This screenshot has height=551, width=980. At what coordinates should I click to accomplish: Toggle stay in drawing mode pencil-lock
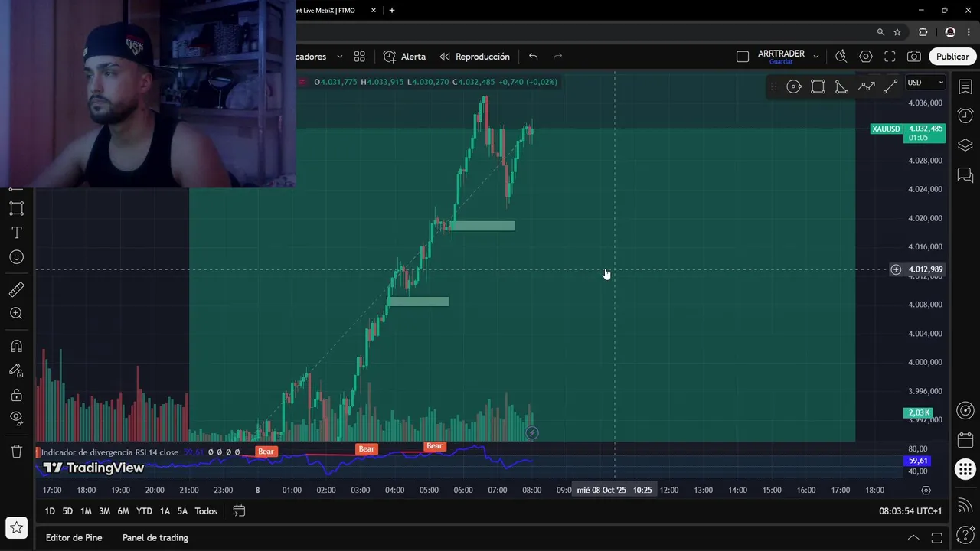[16, 370]
